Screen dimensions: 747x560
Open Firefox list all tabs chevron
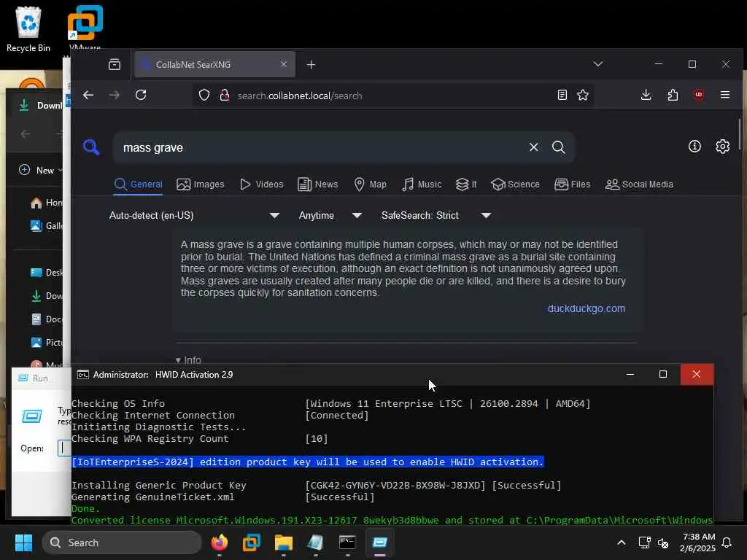click(598, 64)
